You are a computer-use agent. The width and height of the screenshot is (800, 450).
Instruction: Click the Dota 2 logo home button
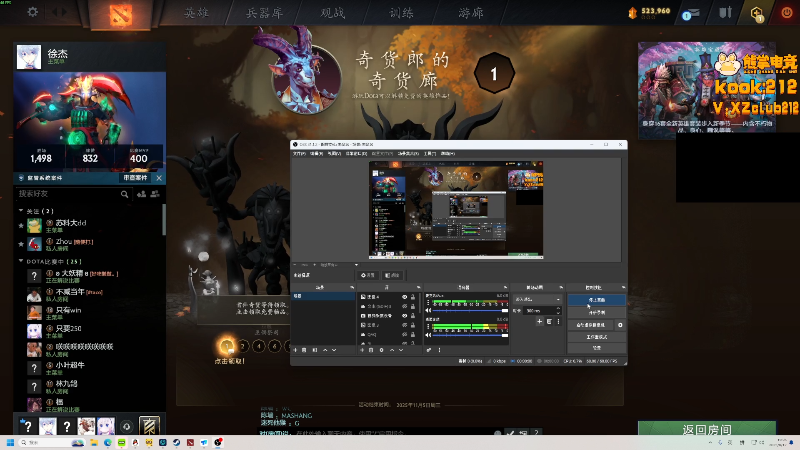[120, 14]
